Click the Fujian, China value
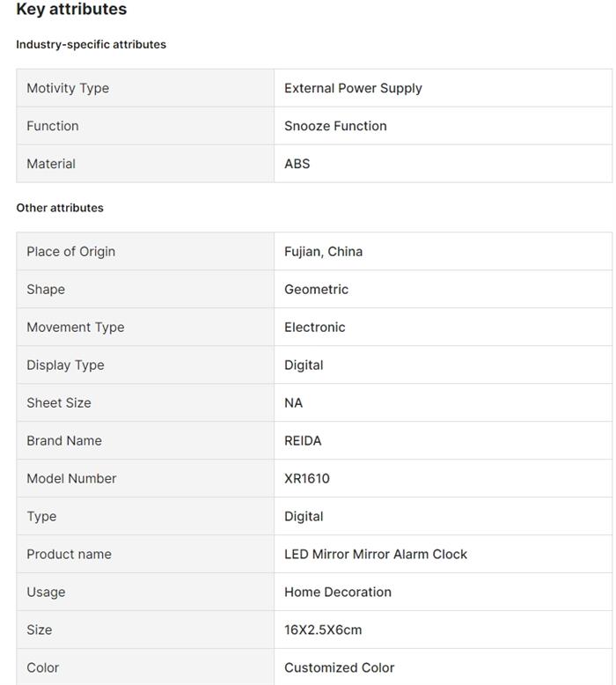Screen dimensions: 616x685 click(x=323, y=252)
